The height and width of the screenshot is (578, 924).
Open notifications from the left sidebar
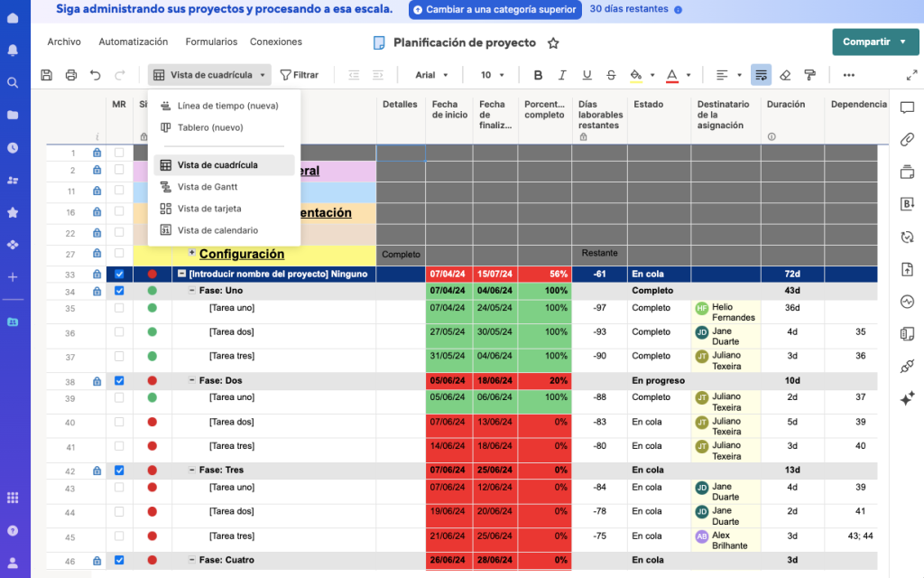click(x=11, y=48)
